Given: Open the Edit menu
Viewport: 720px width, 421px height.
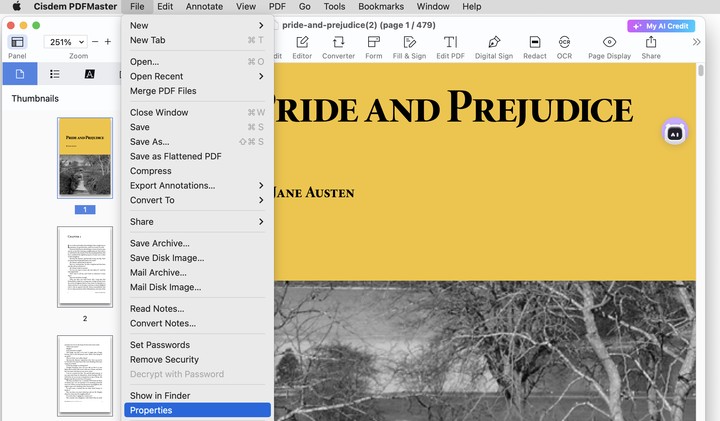Looking at the screenshot, I should click(x=165, y=6).
